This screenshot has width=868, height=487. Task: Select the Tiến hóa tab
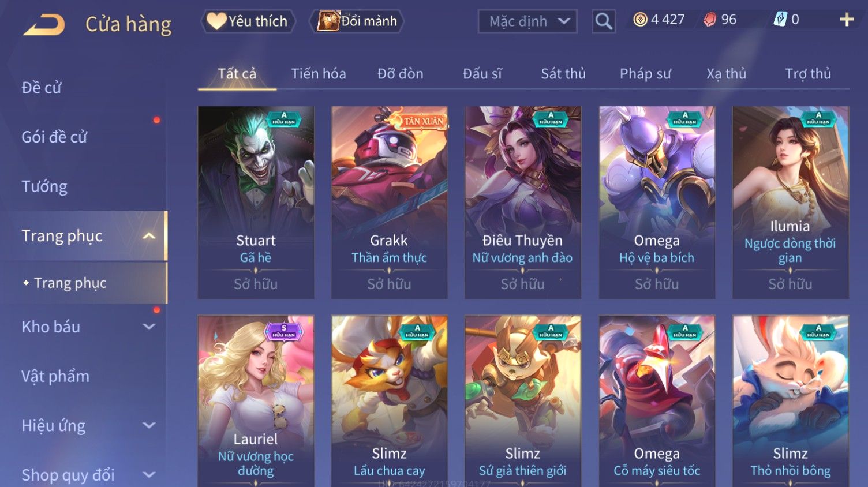point(319,74)
